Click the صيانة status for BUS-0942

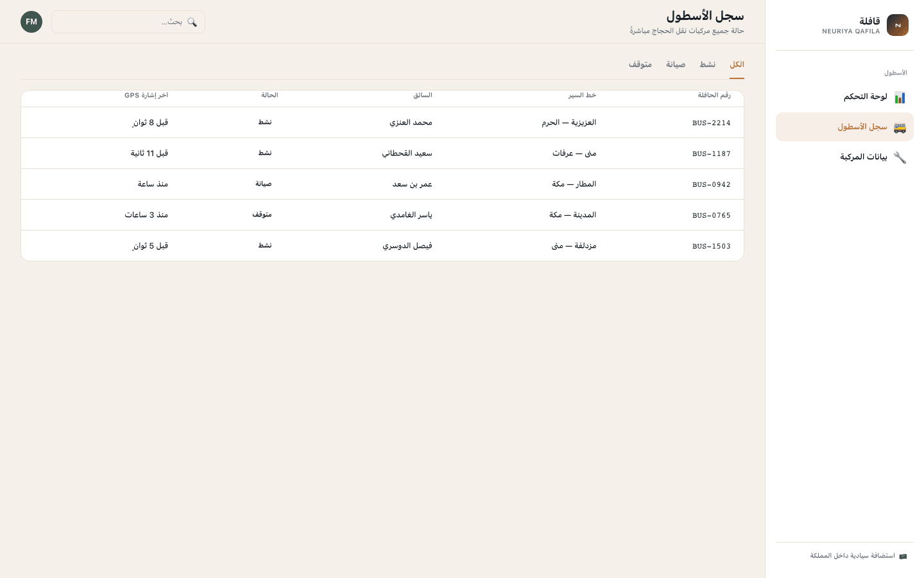(x=264, y=184)
